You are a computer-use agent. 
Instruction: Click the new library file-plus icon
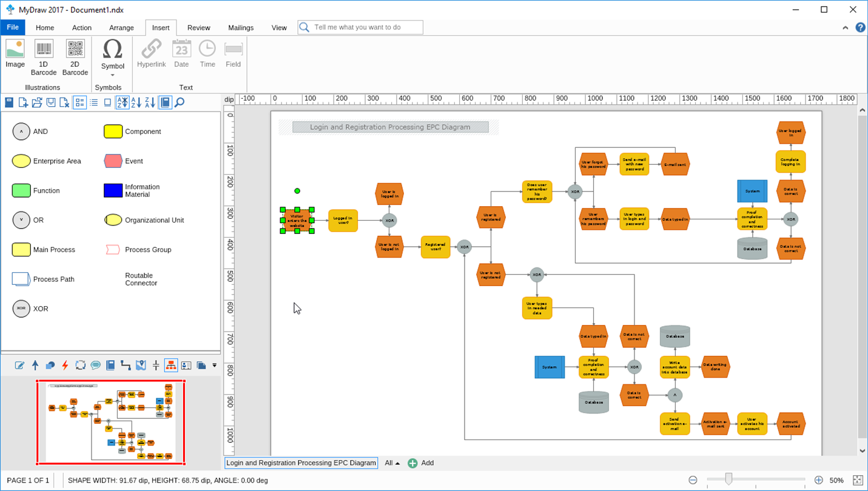(x=23, y=102)
